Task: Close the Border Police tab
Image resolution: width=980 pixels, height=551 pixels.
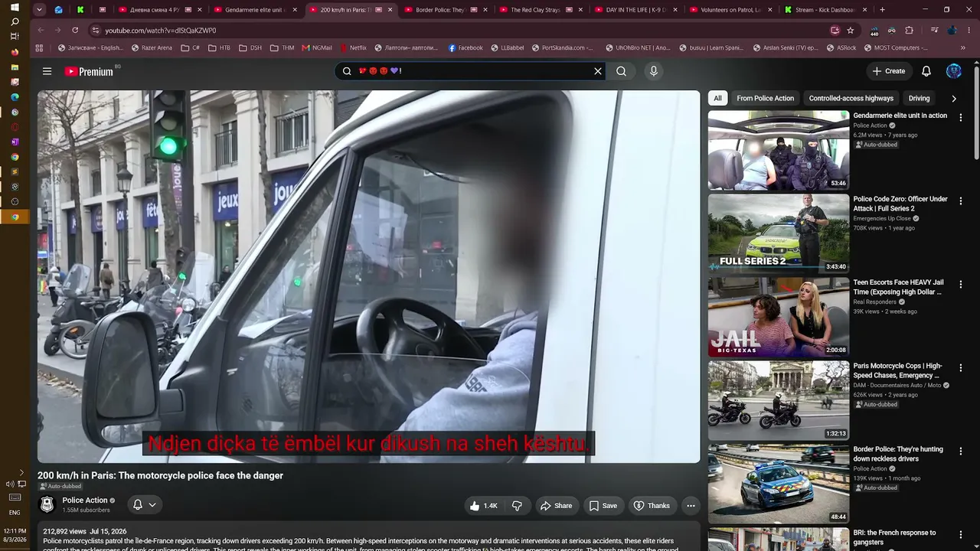Action: pos(485,10)
